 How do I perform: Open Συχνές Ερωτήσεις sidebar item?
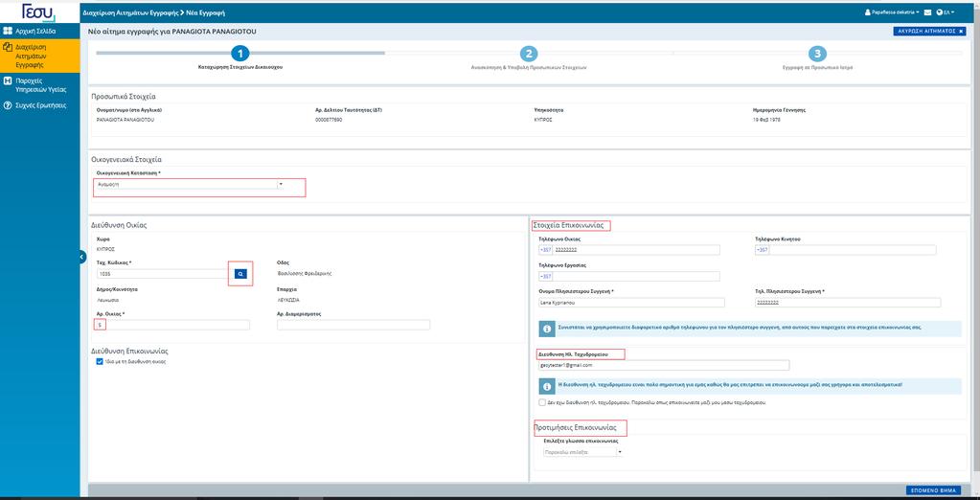tap(35, 105)
